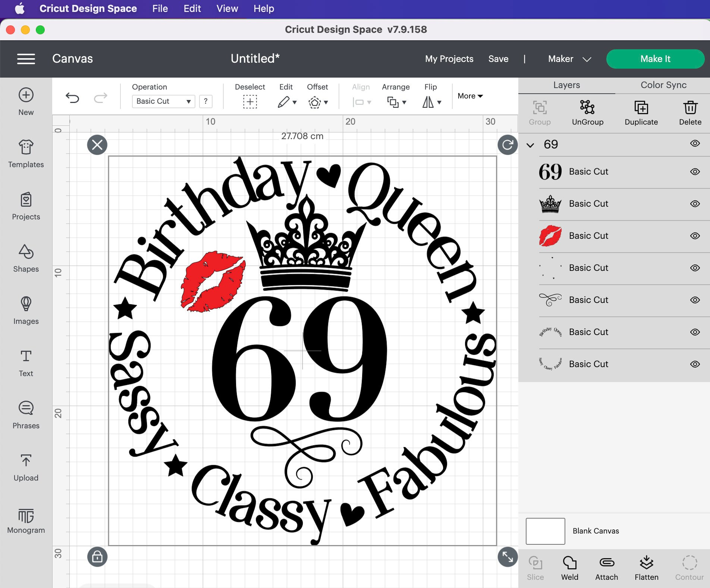The image size is (710, 588).
Task: Open the Edit menu in the menu bar
Action: 192,9
